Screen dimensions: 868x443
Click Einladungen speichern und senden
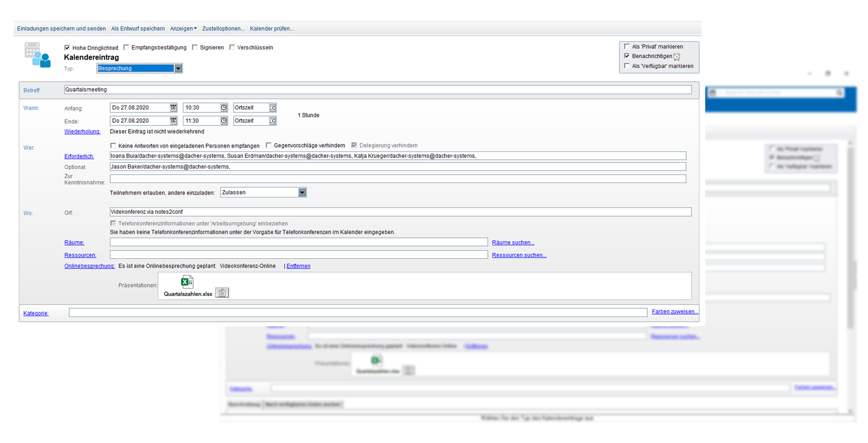(x=61, y=29)
